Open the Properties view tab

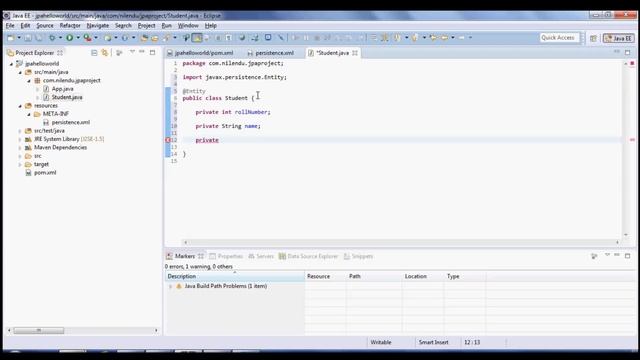226,256
